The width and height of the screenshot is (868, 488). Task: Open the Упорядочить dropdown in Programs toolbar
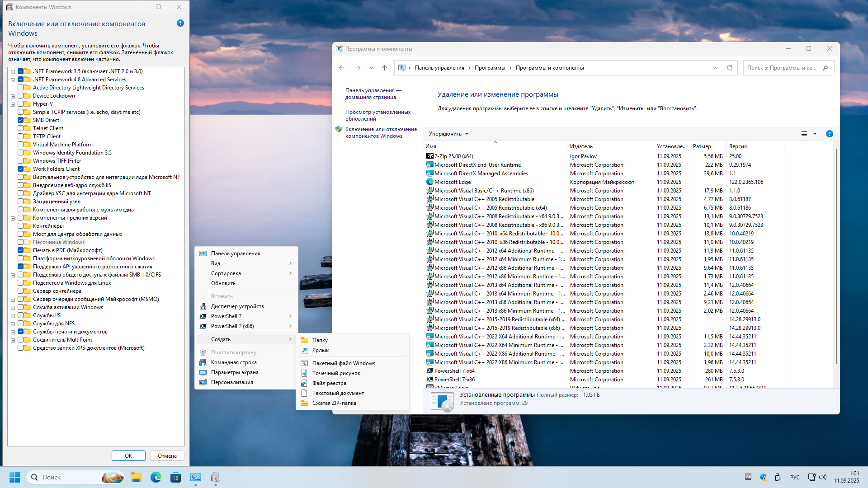(448, 134)
